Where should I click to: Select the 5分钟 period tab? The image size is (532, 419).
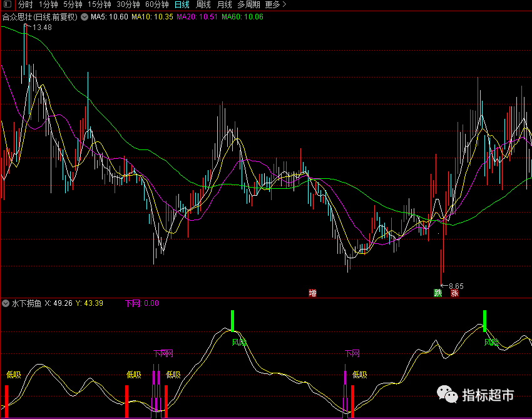[73, 5]
